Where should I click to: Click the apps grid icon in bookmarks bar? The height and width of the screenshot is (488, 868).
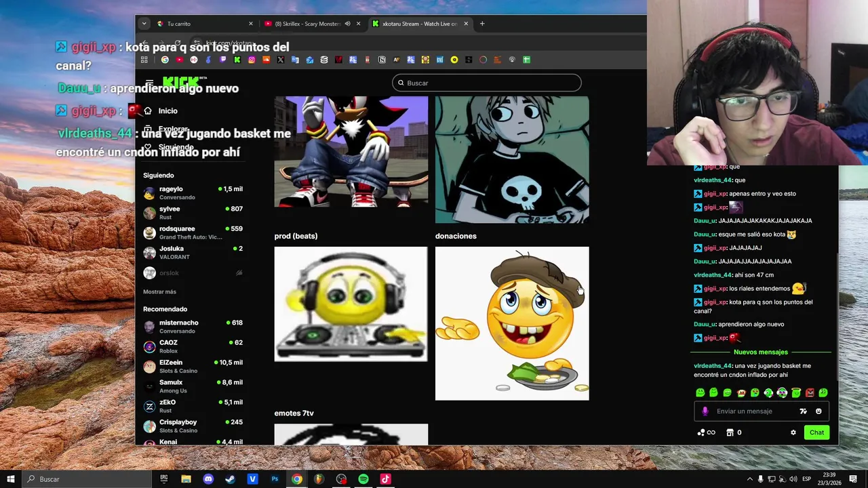point(144,60)
